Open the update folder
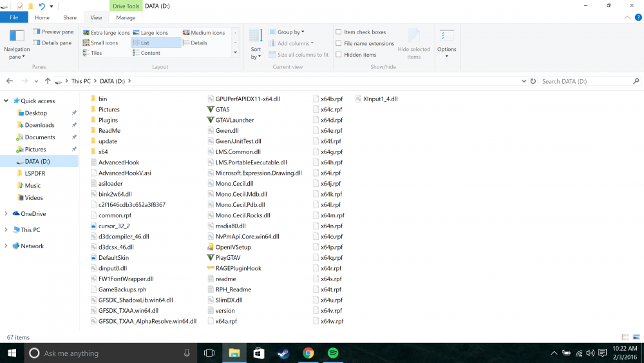 [104, 141]
